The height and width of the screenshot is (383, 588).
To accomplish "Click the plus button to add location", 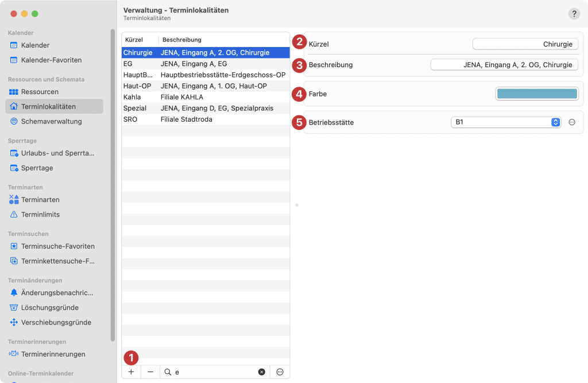I will click(131, 372).
